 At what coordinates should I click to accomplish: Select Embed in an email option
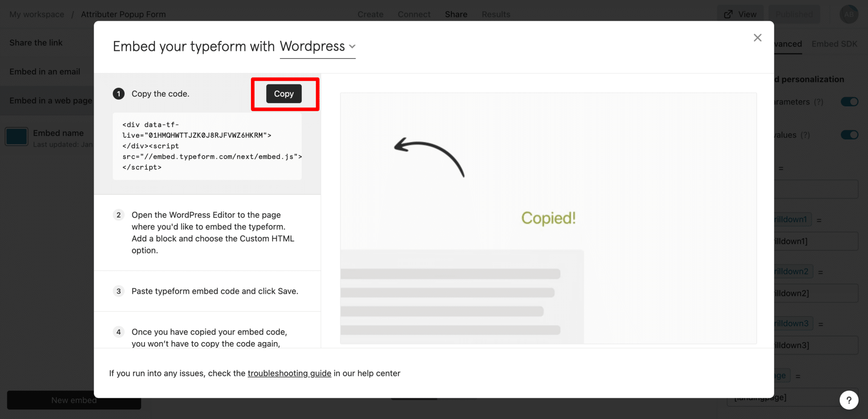[45, 72]
